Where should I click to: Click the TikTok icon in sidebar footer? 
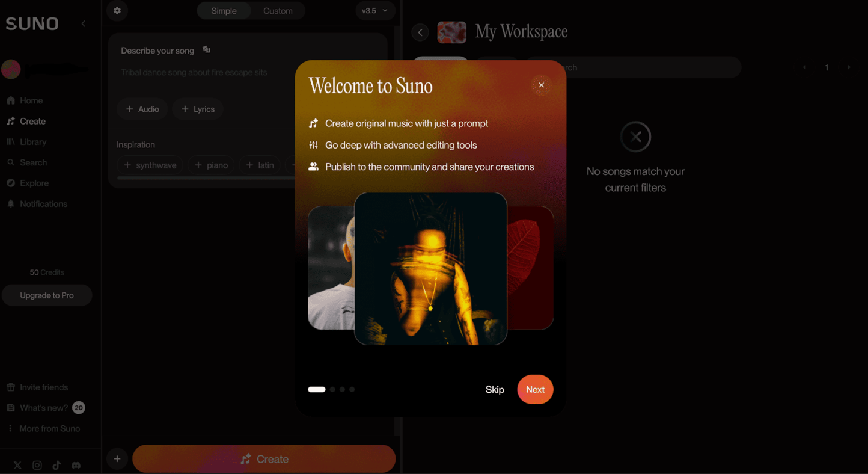(x=57, y=465)
